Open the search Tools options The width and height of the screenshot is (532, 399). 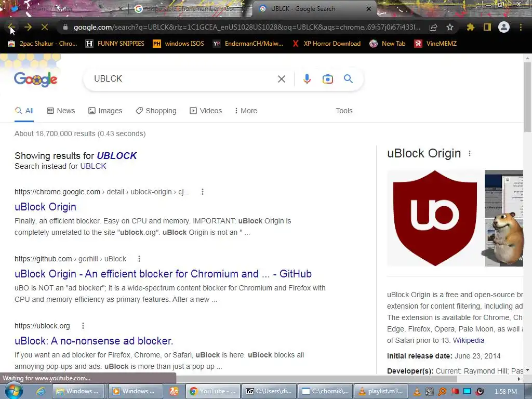tap(344, 111)
